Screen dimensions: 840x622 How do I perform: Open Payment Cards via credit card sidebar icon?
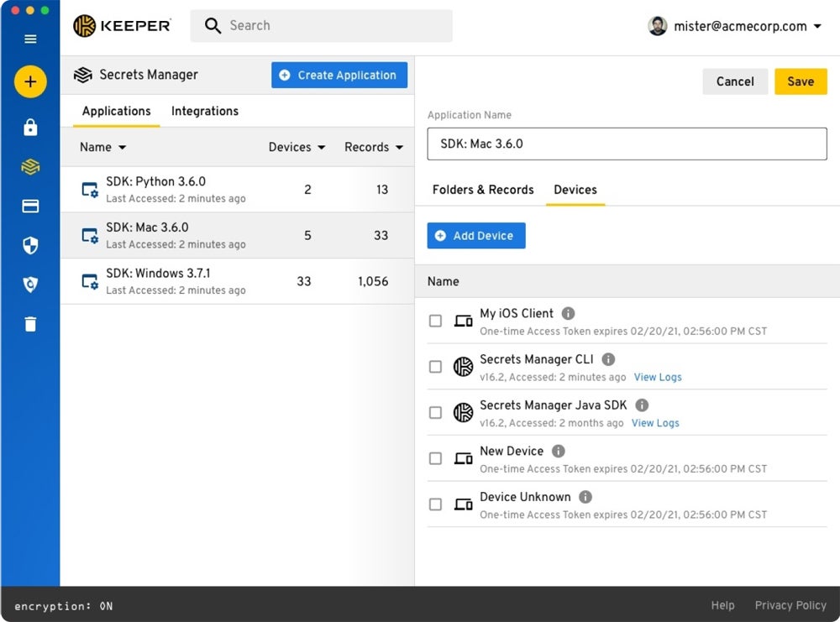30,206
